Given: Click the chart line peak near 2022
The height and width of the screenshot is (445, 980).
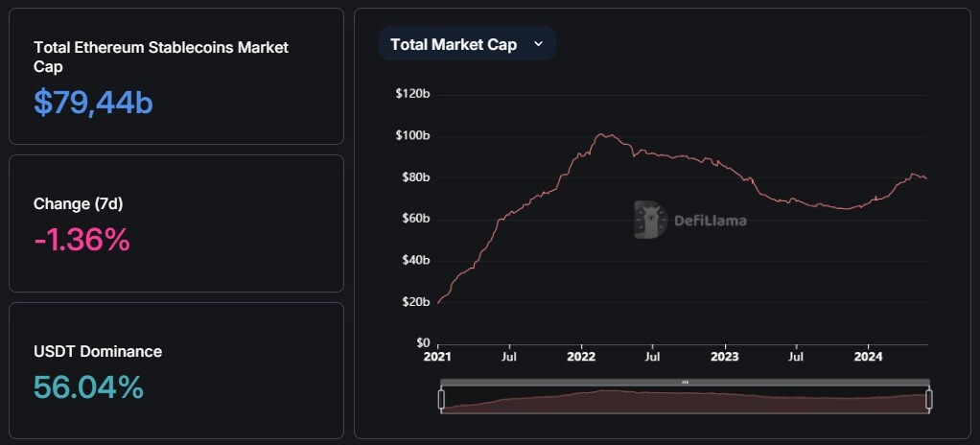Looking at the screenshot, I should tap(602, 134).
